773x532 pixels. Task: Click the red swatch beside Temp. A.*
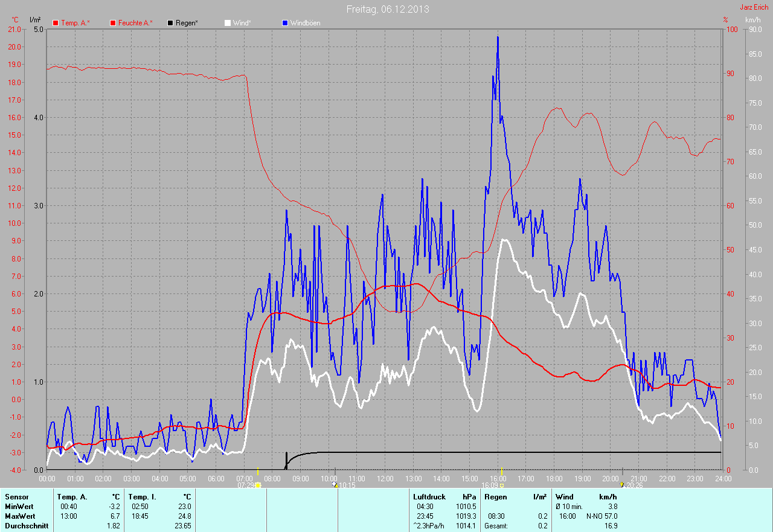[56, 23]
